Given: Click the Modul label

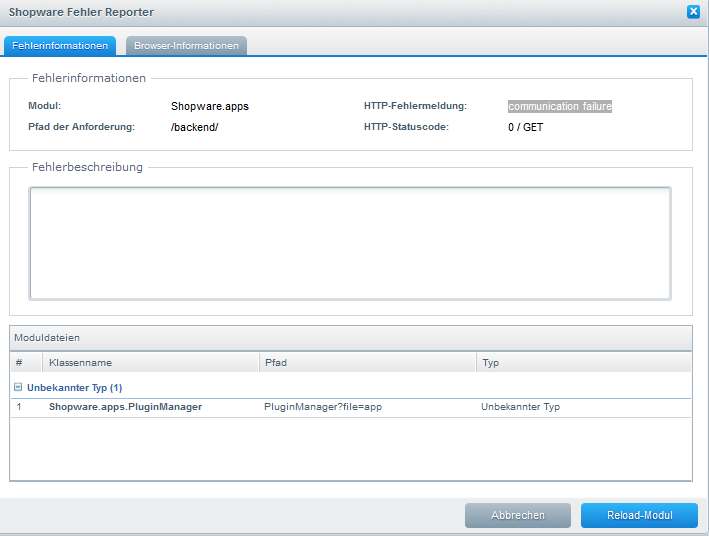Looking at the screenshot, I should point(44,106).
